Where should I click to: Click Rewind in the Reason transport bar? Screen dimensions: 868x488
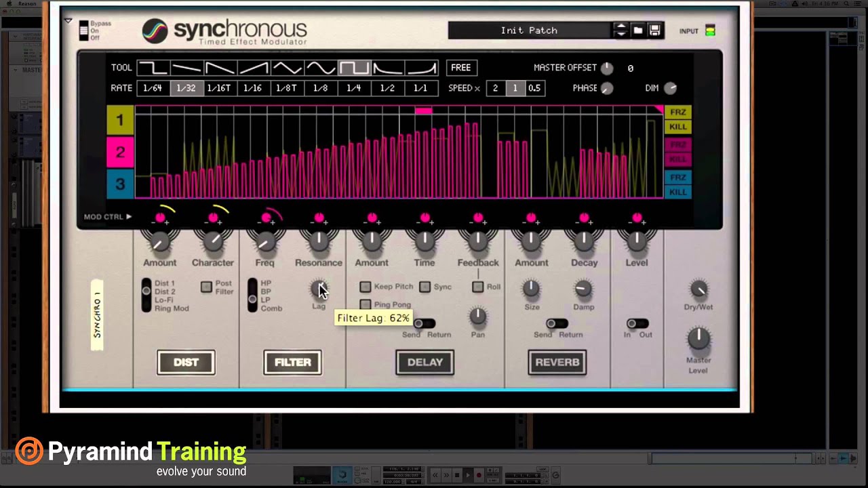tap(435, 475)
